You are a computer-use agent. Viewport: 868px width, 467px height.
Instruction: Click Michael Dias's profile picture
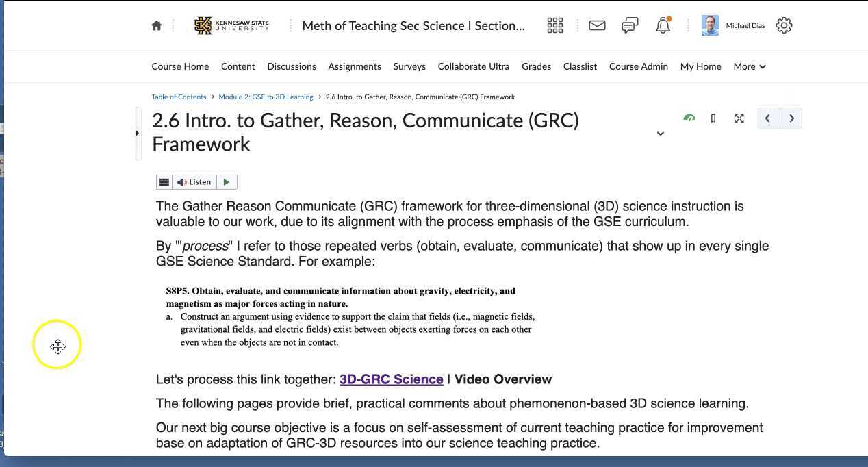tap(710, 25)
